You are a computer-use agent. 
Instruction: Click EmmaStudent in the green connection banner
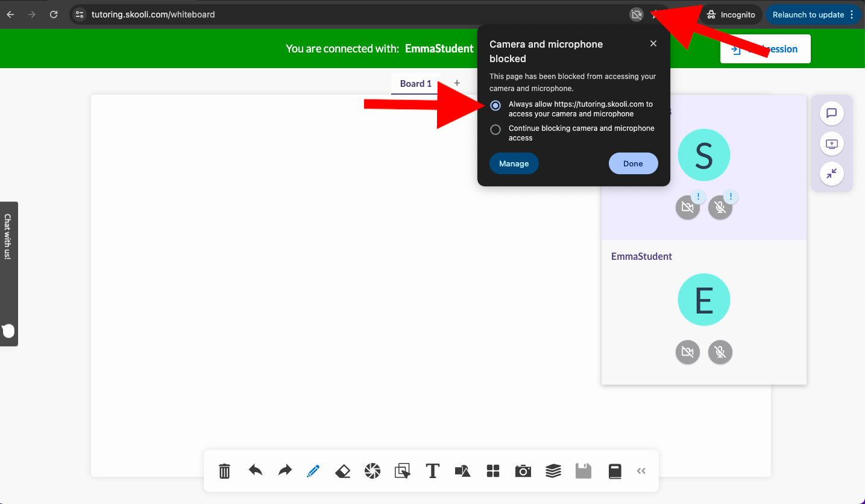(x=439, y=49)
